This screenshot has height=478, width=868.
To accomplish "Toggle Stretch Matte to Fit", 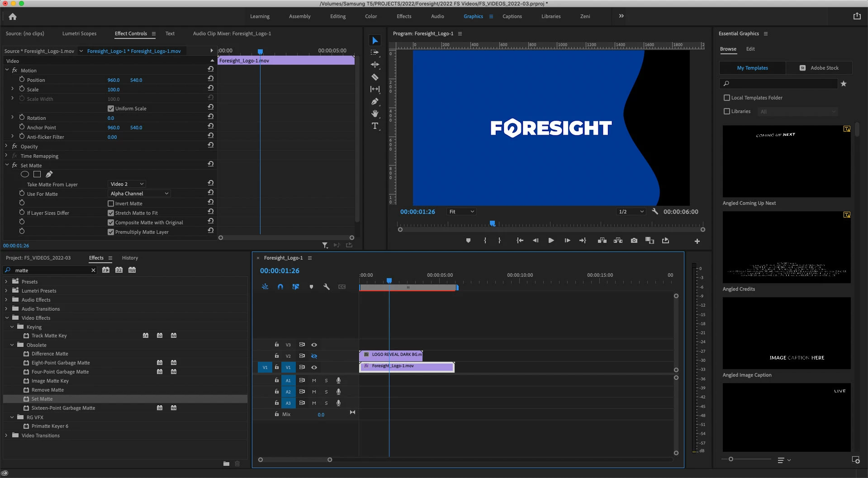I will click(x=111, y=213).
